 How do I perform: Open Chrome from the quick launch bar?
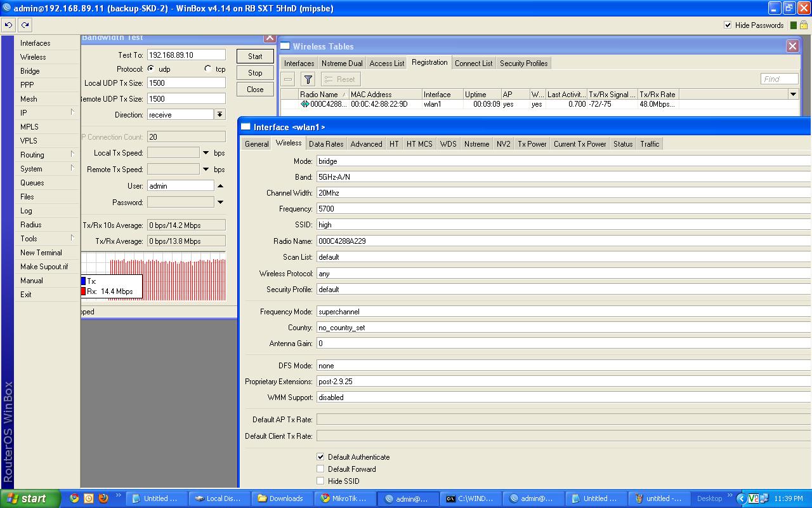(74, 498)
